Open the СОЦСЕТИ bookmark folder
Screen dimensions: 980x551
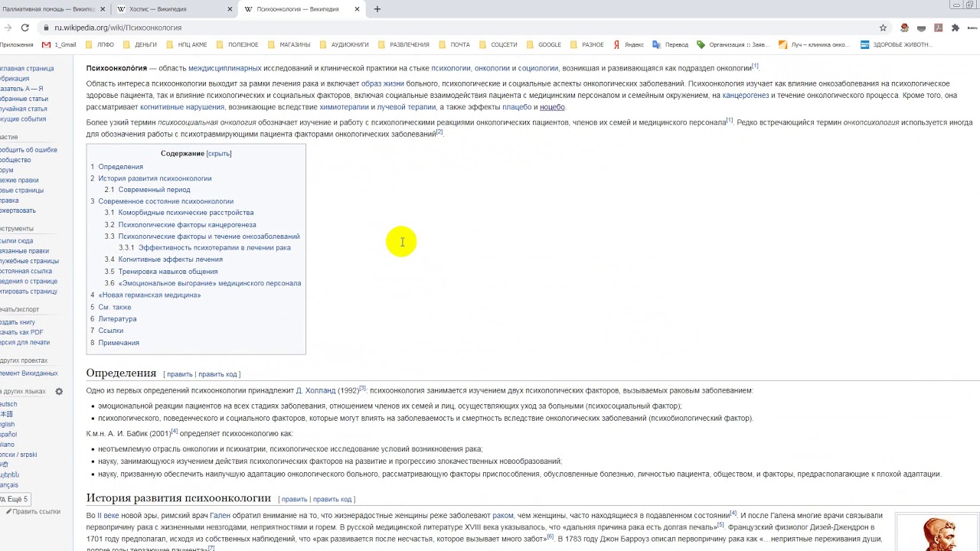pos(498,44)
